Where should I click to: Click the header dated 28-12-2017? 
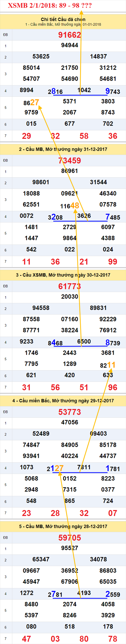pos(63,526)
